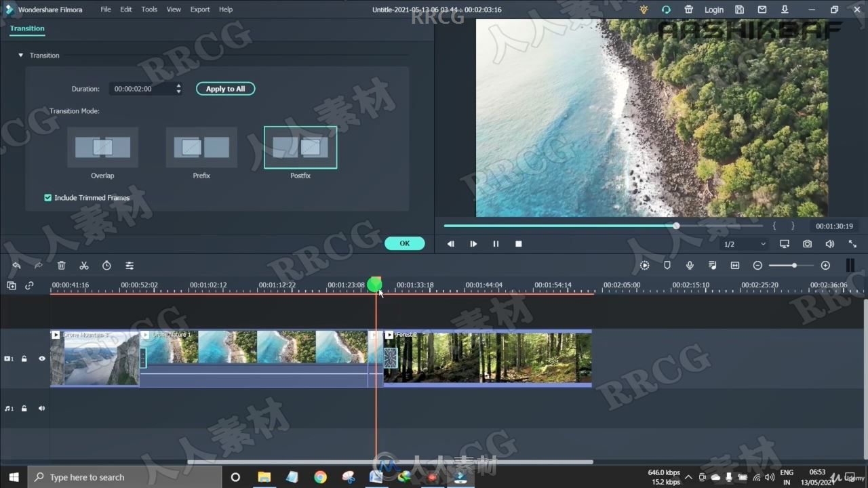Select the Prefix transition mode
868x488 pixels.
(201, 147)
